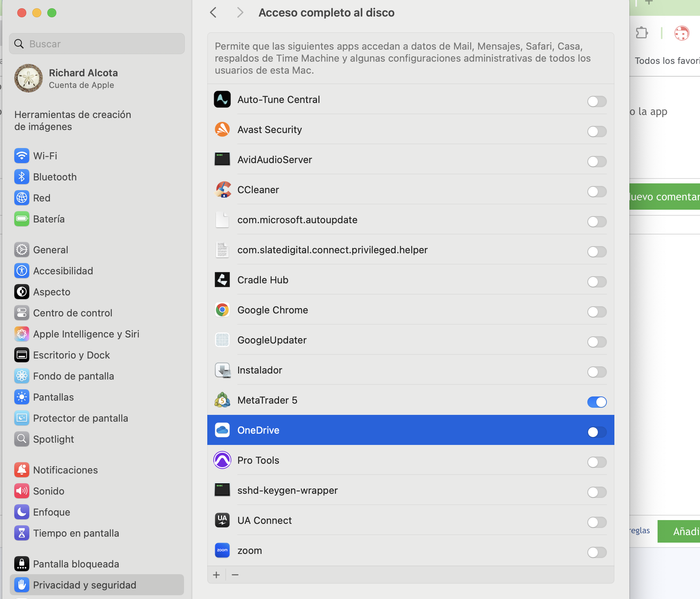
Task: Open Pantallas settings in sidebar
Action: tap(97, 397)
